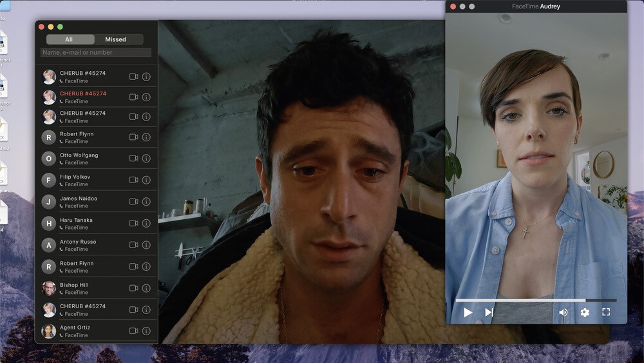Click Agent Ortiz's photo avatar
Image resolution: width=644 pixels, height=363 pixels.
tap(48, 331)
